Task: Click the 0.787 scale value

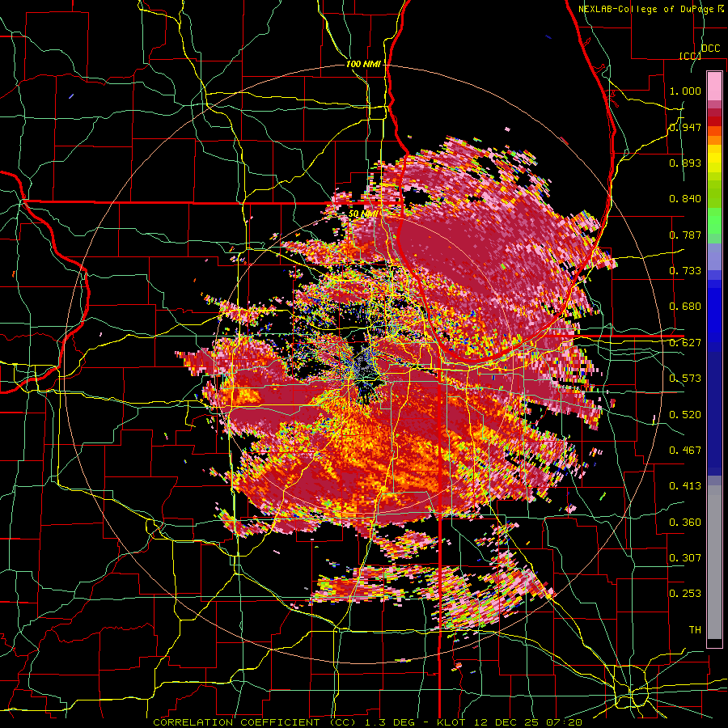Action: click(685, 235)
